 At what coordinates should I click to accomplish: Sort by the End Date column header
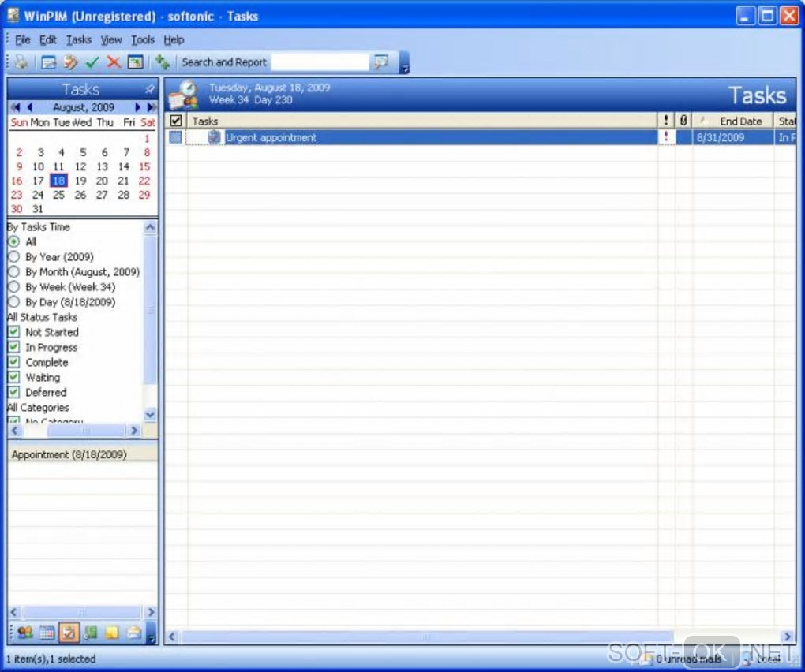733,121
